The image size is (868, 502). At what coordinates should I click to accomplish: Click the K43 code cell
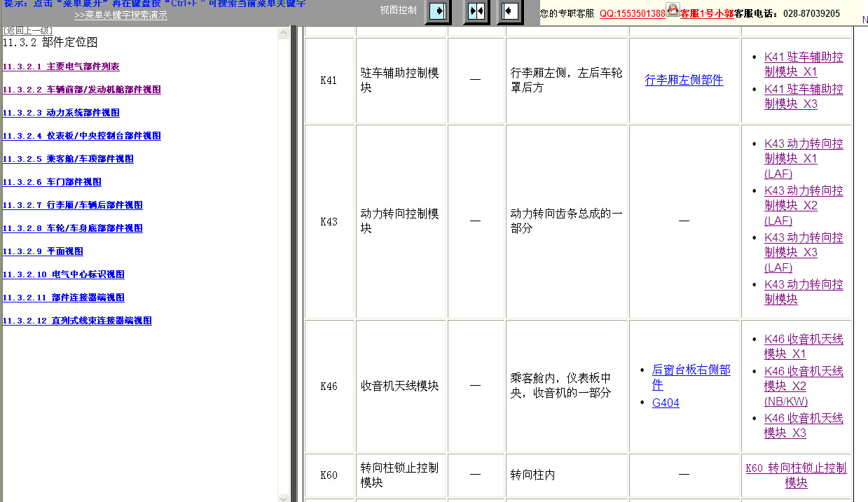click(x=329, y=221)
